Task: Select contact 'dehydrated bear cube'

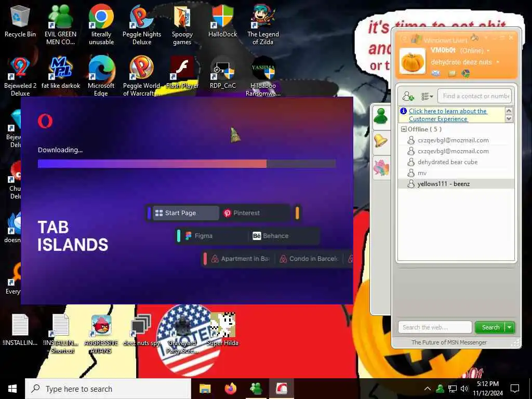Action: pos(456,162)
